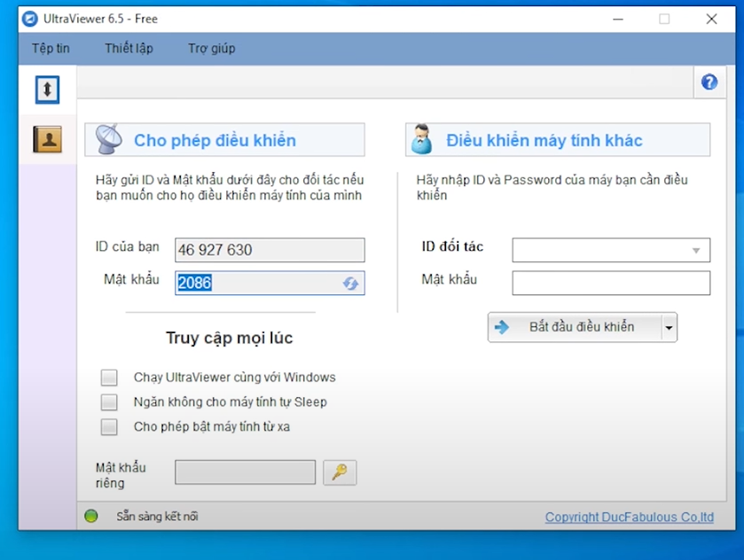Click the ID của bạn field
Screen dimensions: 744x560
click(x=270, y=250)
